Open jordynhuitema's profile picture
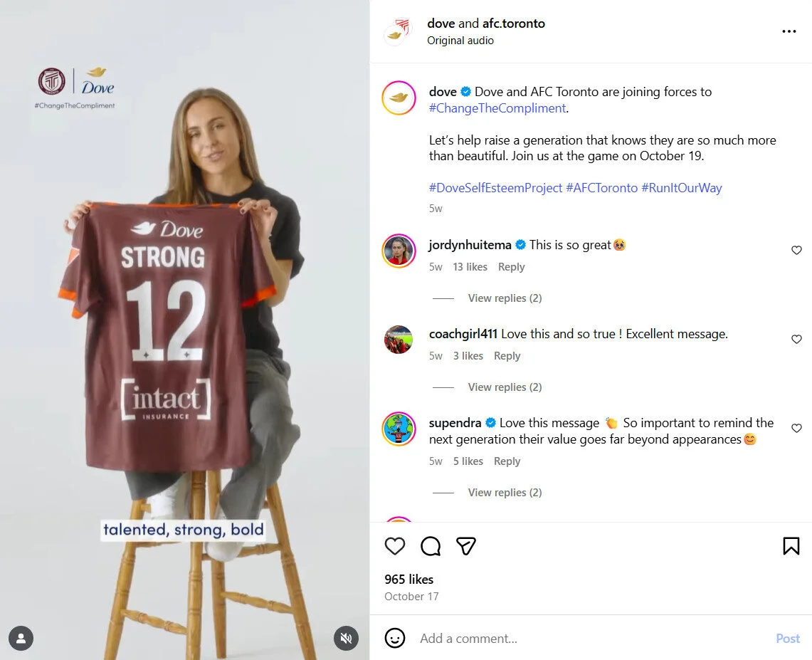Image resolution: width=812 pixels, height=660 pixels. click(399, 251)
